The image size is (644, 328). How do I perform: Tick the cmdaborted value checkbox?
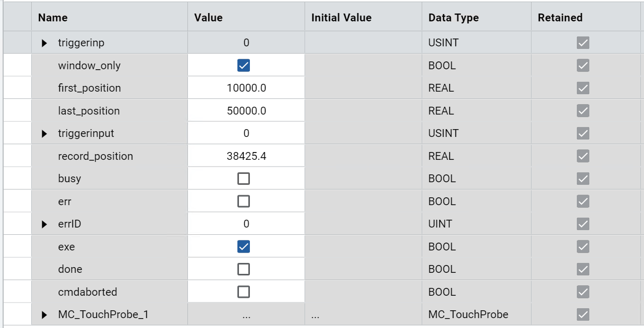tap(244, 292)
